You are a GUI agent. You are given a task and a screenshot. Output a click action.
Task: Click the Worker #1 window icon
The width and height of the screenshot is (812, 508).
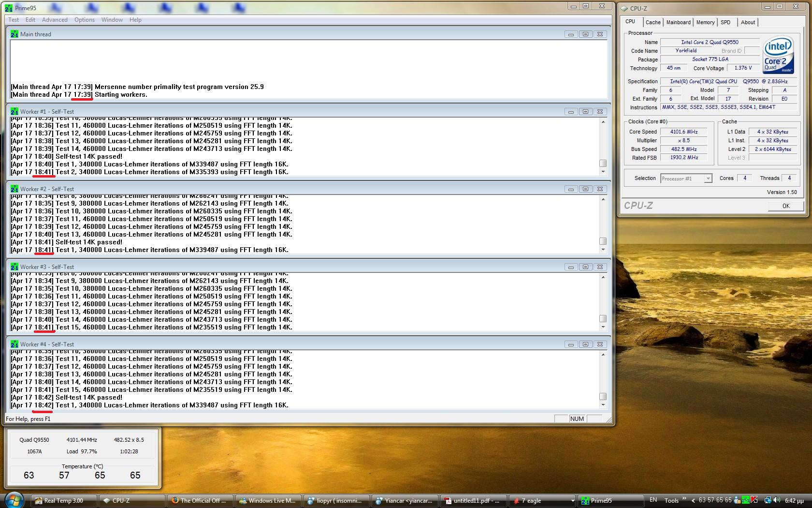click(x=14, y=112)
